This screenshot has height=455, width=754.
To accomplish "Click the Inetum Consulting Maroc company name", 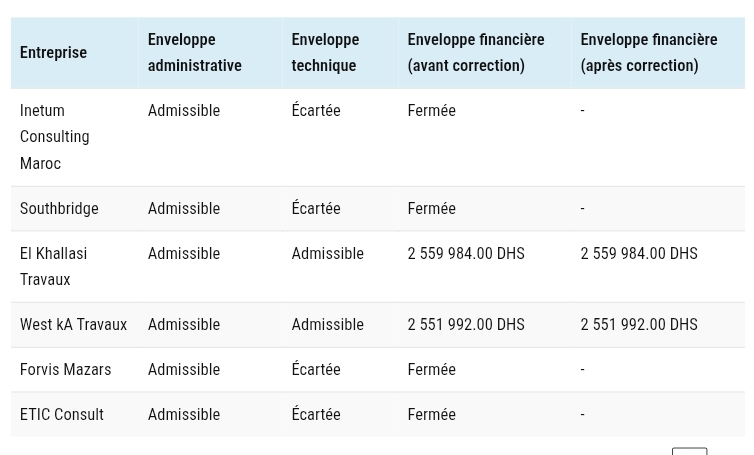I will coord(54,136).
